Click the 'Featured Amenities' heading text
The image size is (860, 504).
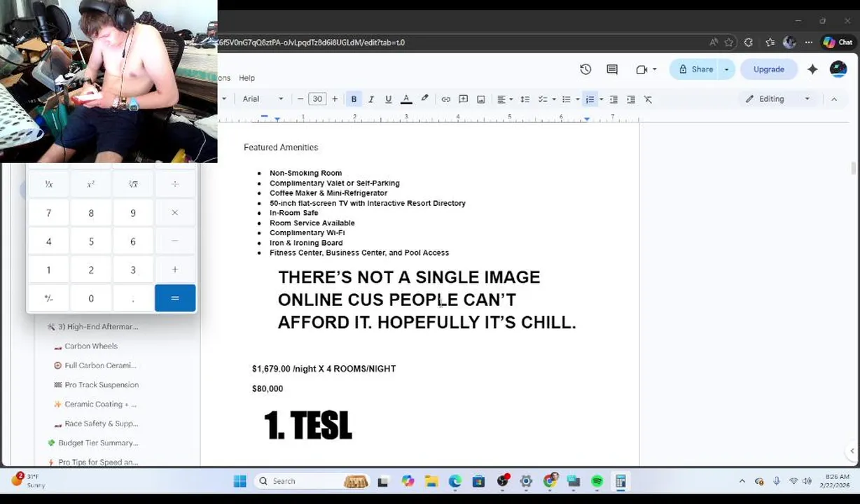(281, 148)
